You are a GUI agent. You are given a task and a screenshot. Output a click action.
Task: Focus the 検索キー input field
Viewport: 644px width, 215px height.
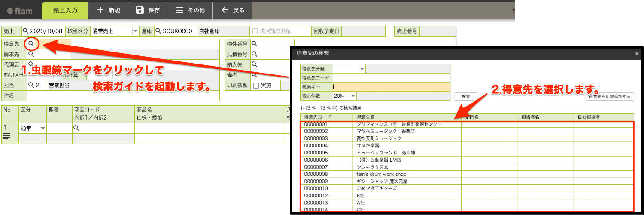tap(391, 87)
